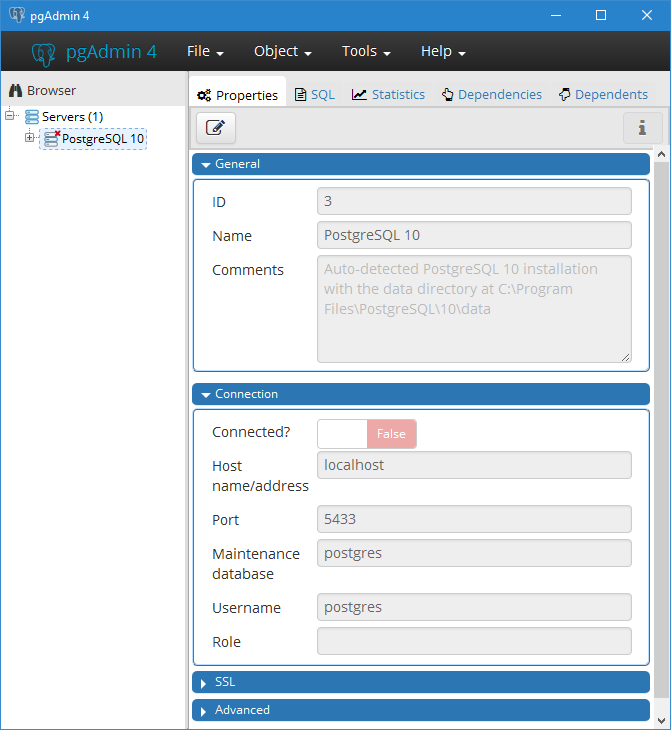Switch to the Statistics tab
671x730 pixels.
388,95
